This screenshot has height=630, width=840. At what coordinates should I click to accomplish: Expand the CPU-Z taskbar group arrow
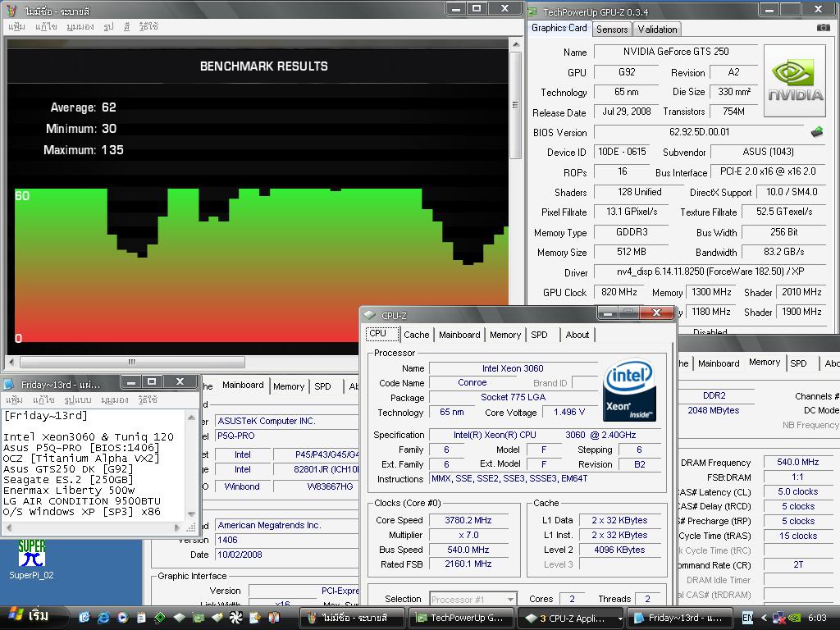point(619,619)
